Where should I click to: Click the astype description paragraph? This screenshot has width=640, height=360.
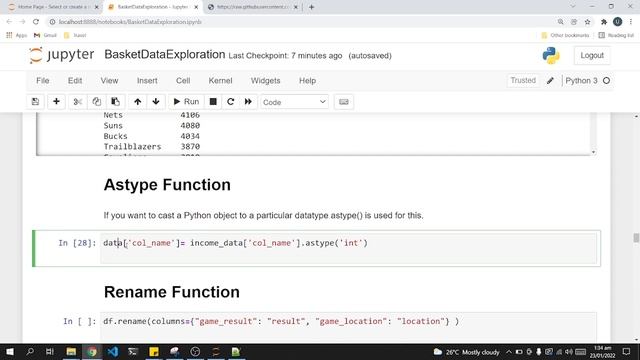click(263, 216)
